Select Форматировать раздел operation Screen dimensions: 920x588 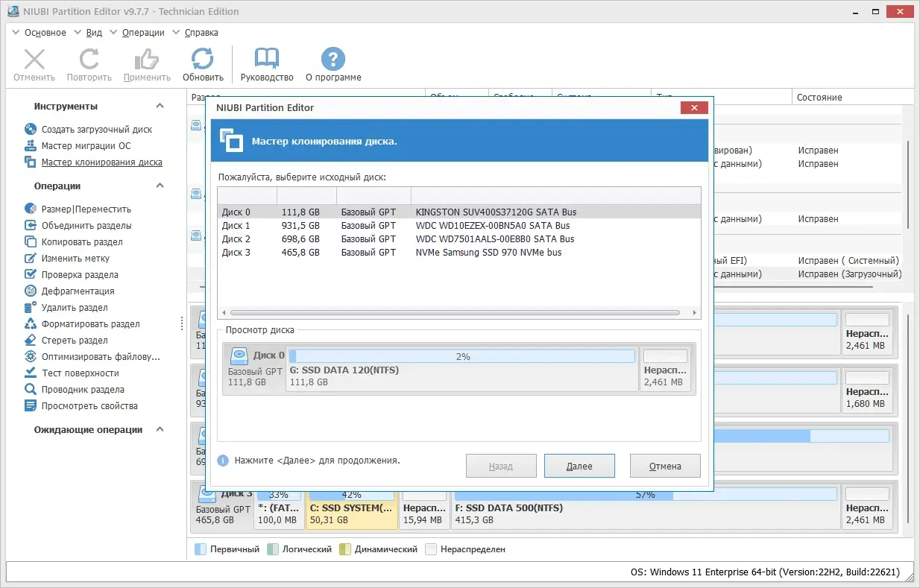(90, 324)
